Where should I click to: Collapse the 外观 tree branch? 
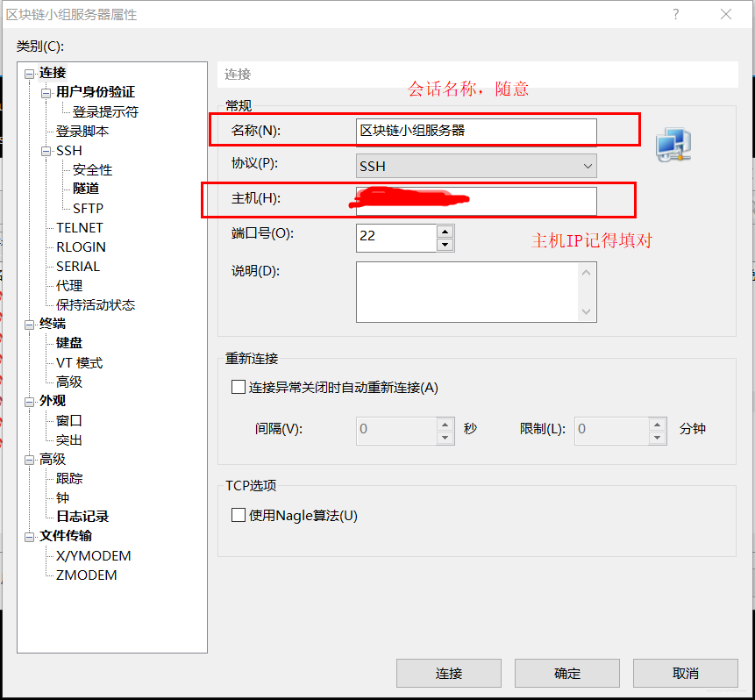tap(29, 400)
